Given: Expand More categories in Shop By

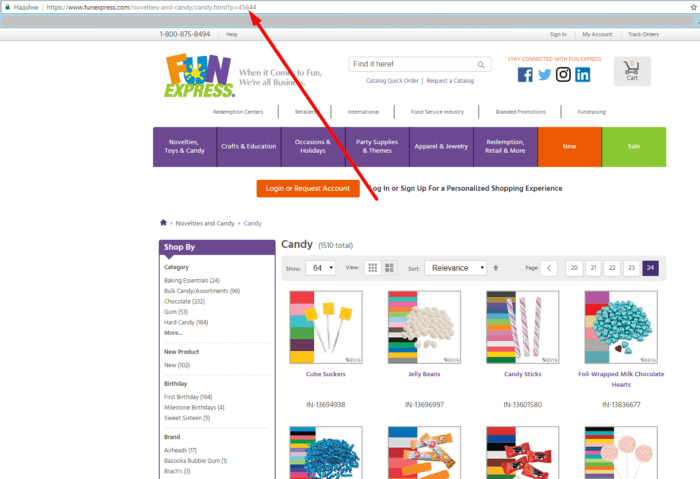Looking at the screenshot, I should [x=173, y=332].
